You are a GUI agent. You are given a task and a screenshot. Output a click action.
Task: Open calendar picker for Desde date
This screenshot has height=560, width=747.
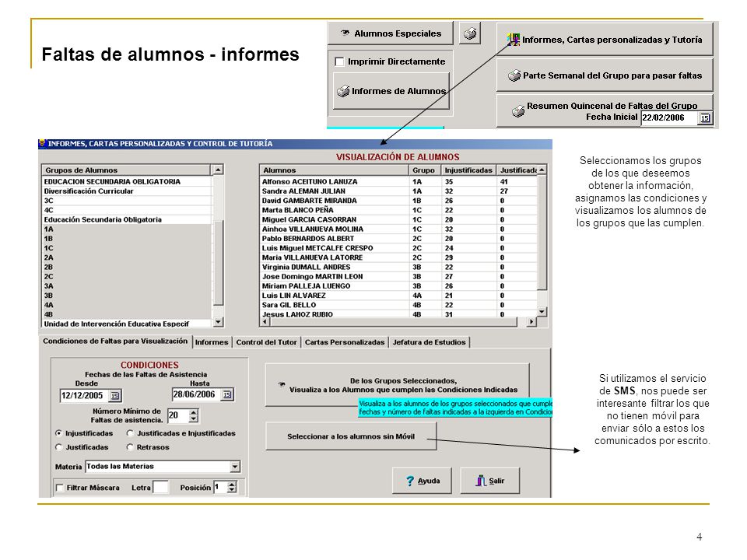tap(115, 396)
